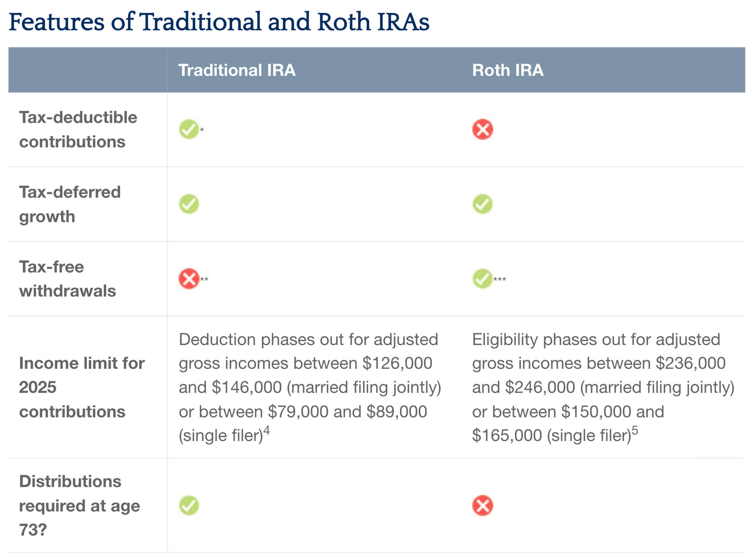Click Traditional IRA tax-deferred growth checkmark

(x=189, y=204)
